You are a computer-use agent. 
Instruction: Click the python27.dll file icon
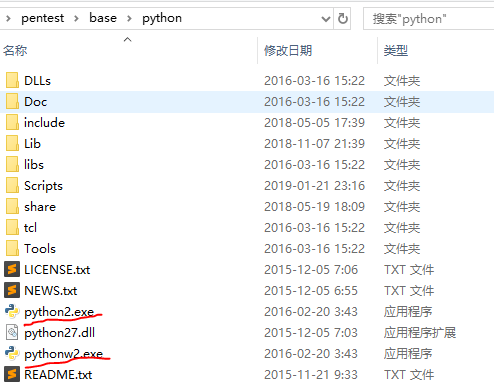pos(12,332)
